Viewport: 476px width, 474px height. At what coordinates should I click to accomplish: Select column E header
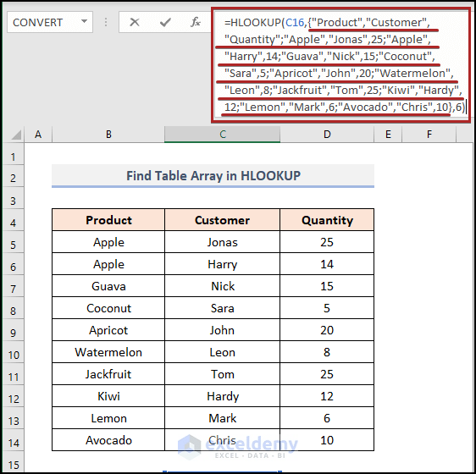click(x=388, y=134)
